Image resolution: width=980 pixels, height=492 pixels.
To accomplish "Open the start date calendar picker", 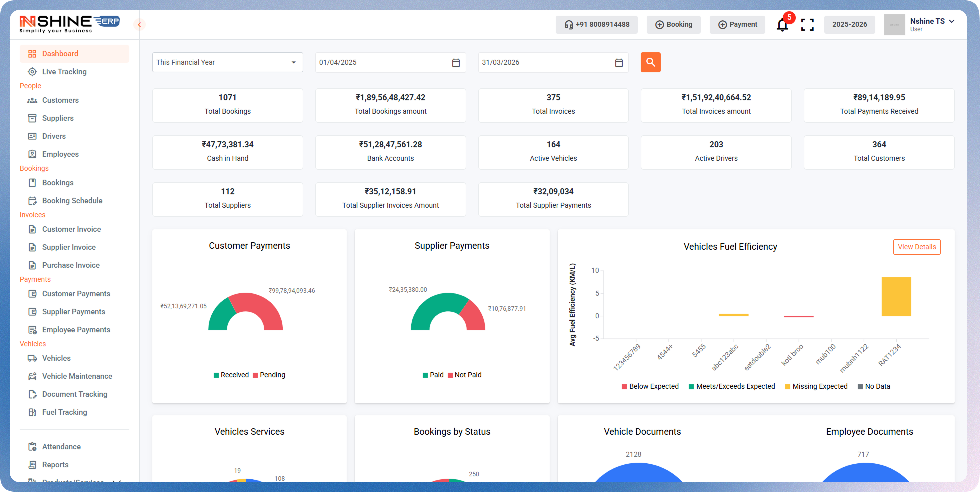I will (455, 62).
